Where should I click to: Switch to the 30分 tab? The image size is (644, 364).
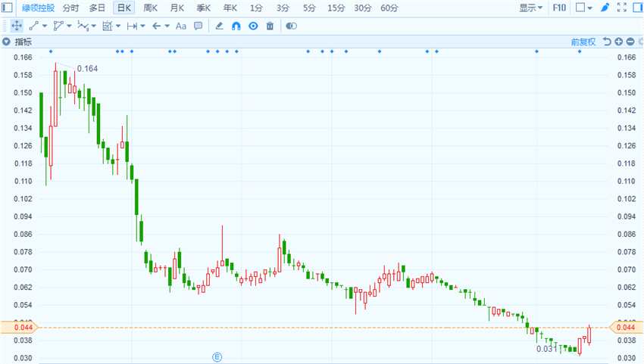coord(363,8)
